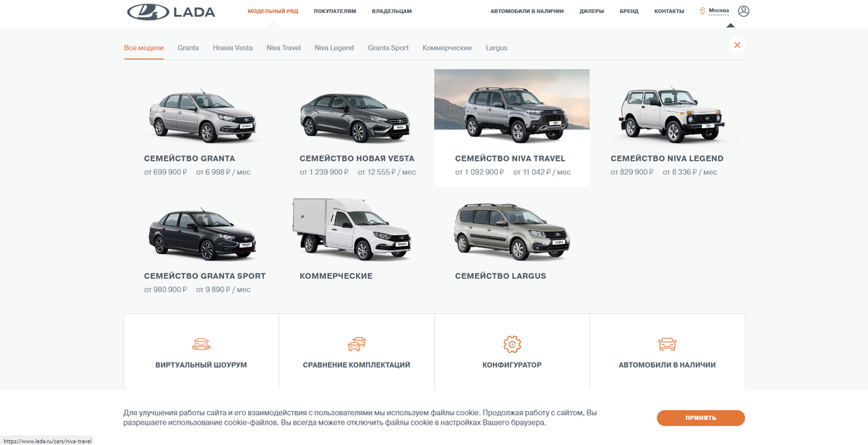
Task: Click the location pin icon beside Москва
Action: (702, 11)
